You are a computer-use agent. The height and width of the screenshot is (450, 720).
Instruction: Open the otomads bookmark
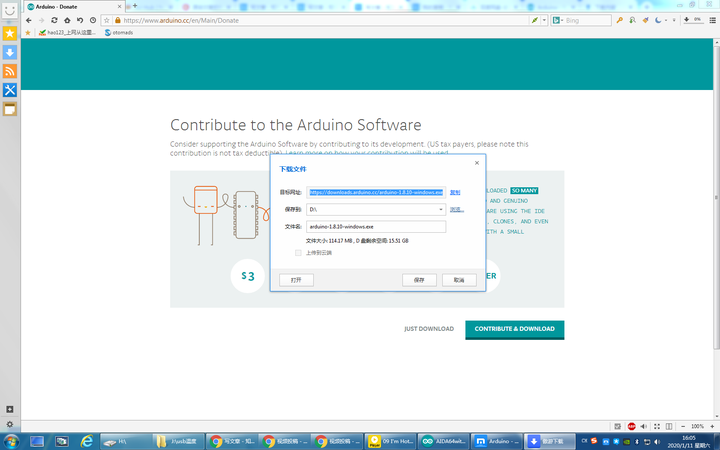coord(119,33)
